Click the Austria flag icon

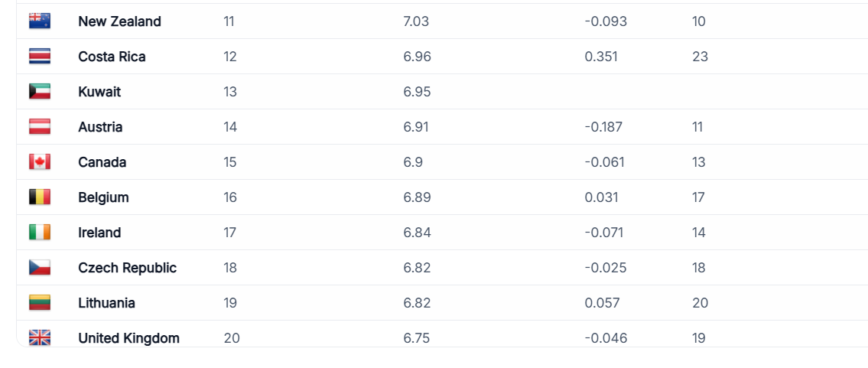pos(40,127)
